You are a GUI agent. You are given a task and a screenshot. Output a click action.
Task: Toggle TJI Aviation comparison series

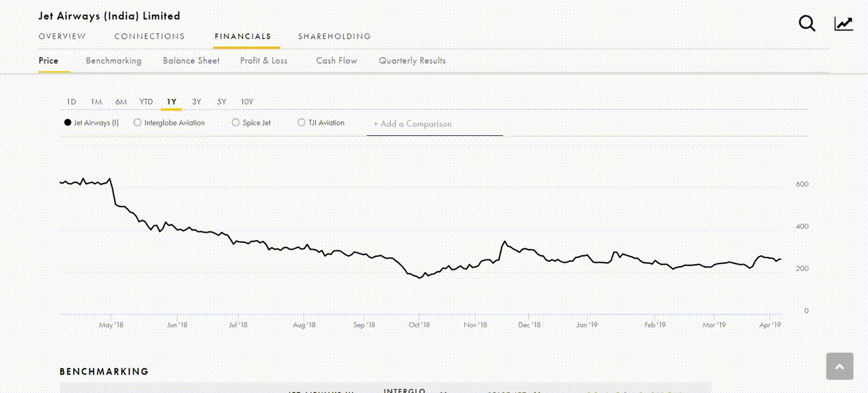click(302, 123)
